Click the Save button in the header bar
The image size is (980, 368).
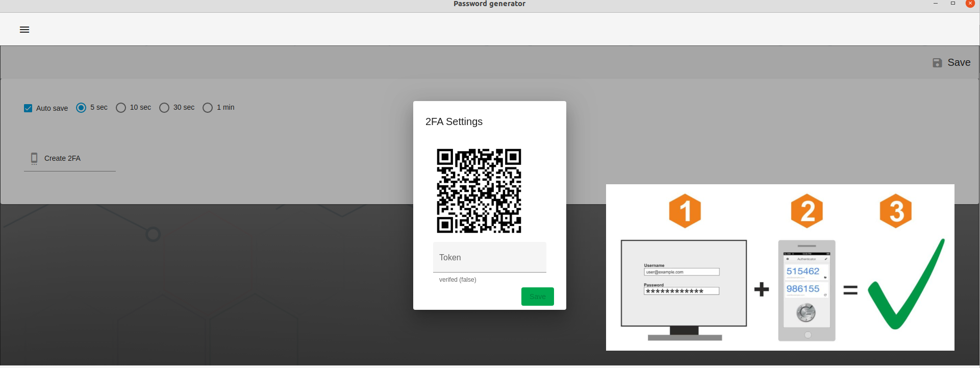coord(951,62)
